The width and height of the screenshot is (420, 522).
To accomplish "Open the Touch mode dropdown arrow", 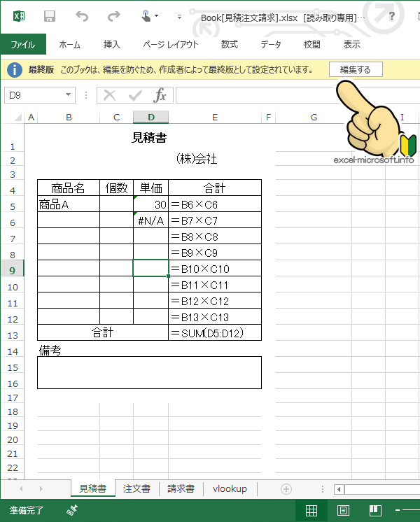I will [157, 15].
